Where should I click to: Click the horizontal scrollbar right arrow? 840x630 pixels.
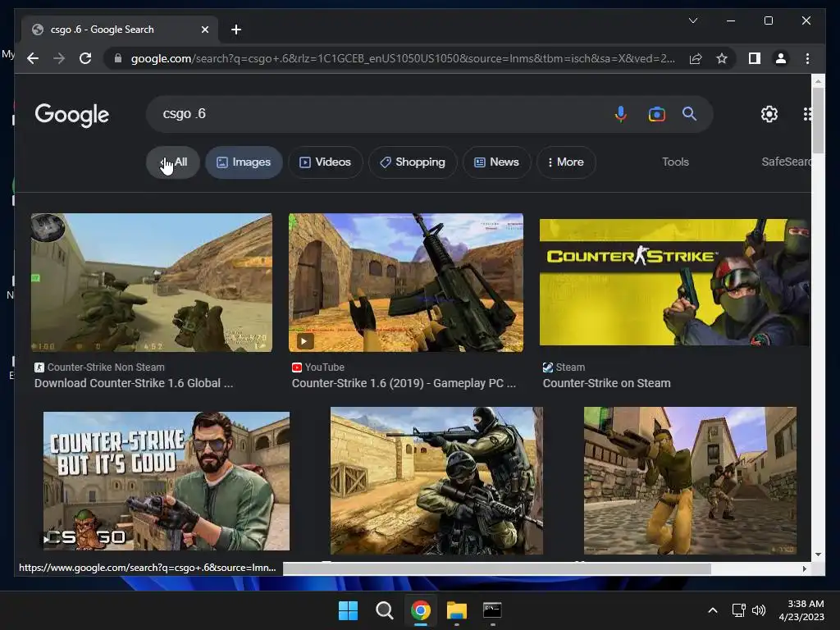coord(804,568)
